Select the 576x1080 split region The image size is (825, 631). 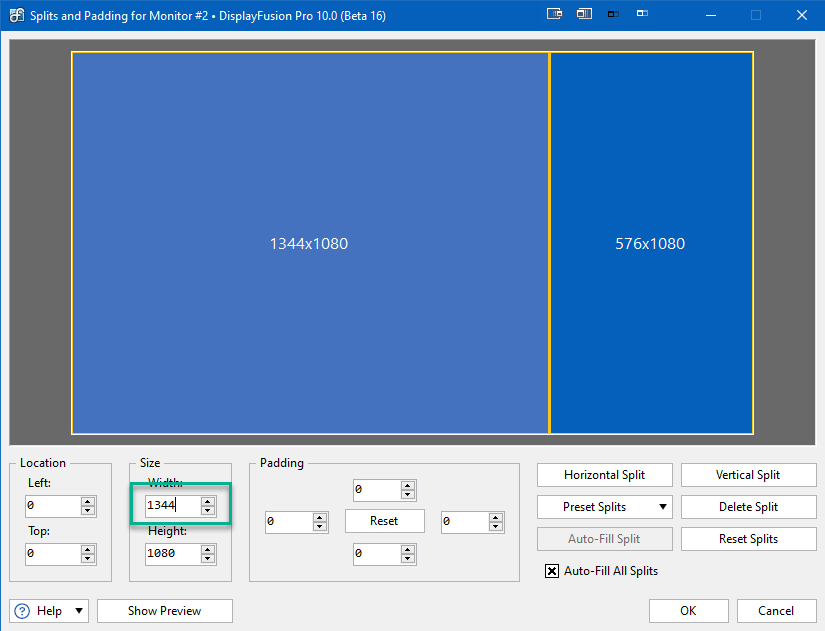pos(651,243)
